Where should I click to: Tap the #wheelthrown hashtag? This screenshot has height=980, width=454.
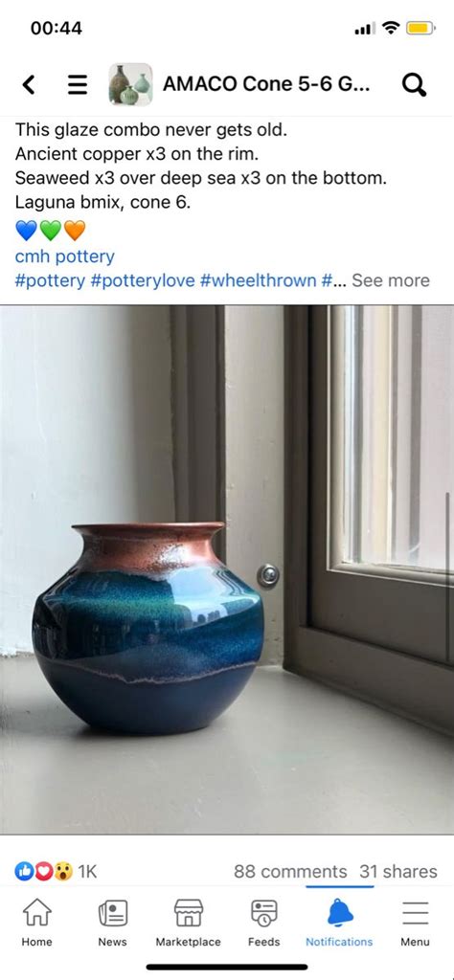pos(259,280)
